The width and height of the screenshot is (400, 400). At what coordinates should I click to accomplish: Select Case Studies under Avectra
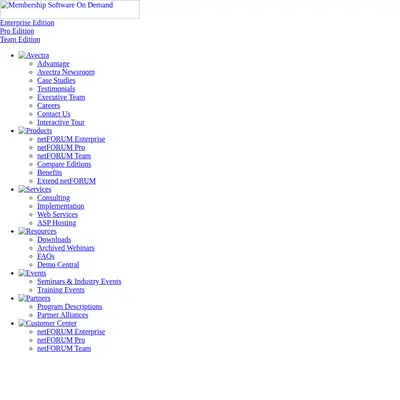coord(56,80)
